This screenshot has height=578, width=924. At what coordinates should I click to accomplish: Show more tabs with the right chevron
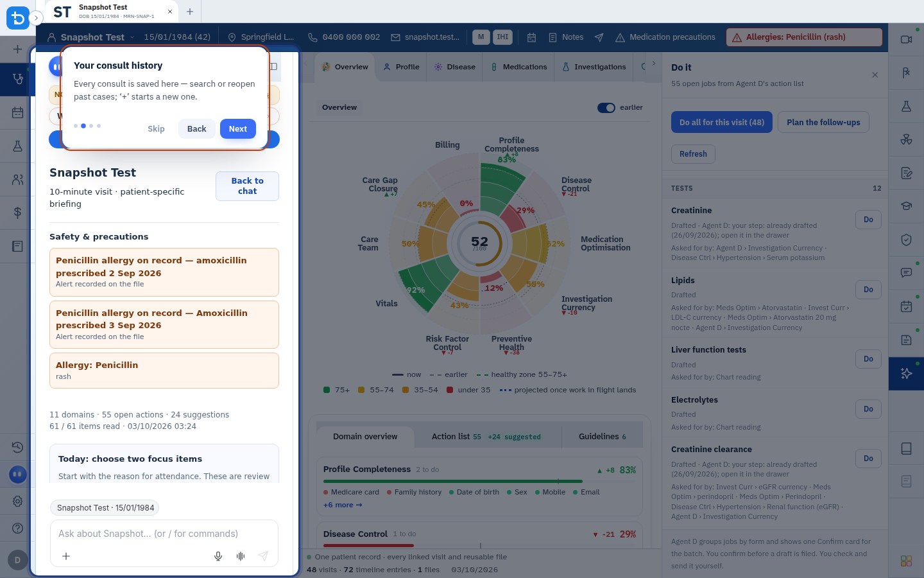pyautogui.click(x=653, y=64)
